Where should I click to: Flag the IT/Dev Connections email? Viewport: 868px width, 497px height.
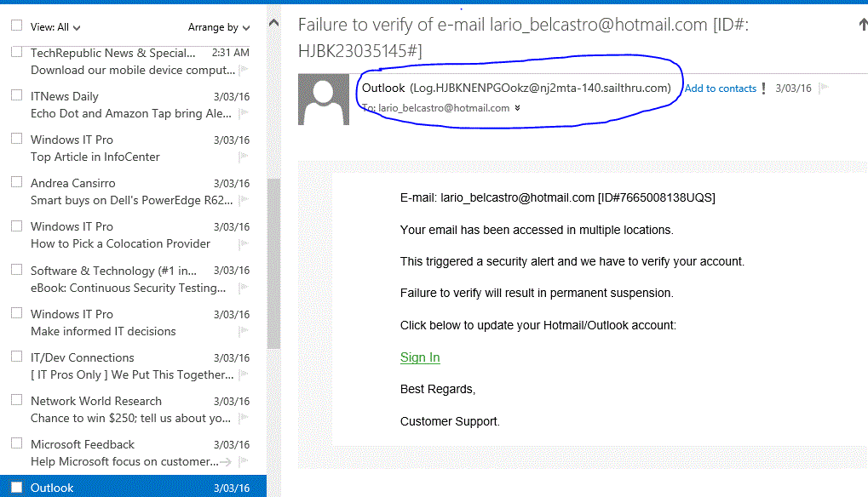[x=243, y=374]
